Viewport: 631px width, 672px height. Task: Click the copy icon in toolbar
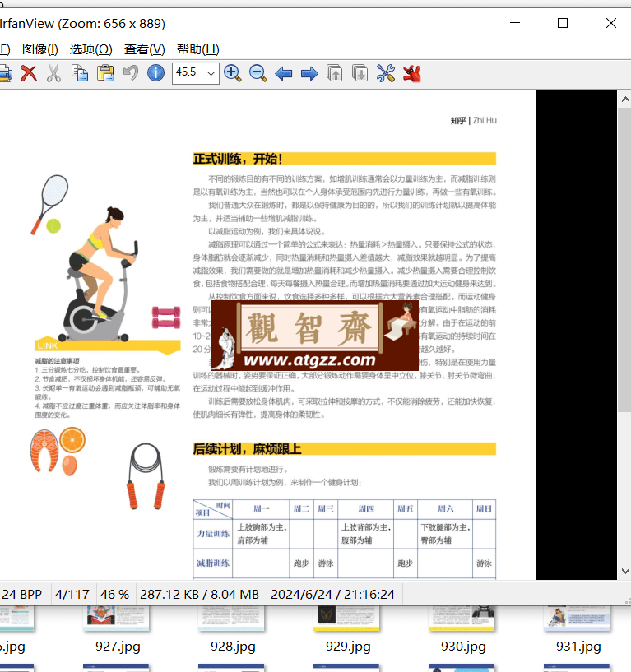pos(79,73)
